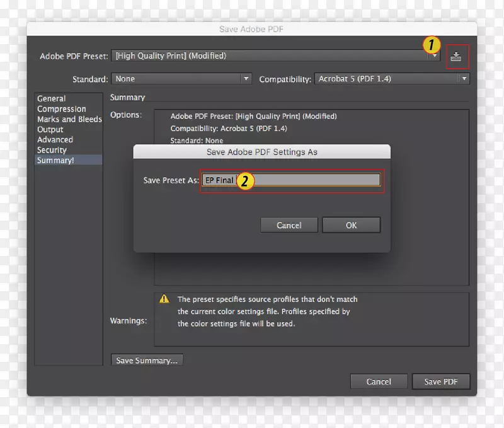The width and height of the screenshot is (504, 428).
Task: Click the warning triangle icon
Action: point(164,299)
